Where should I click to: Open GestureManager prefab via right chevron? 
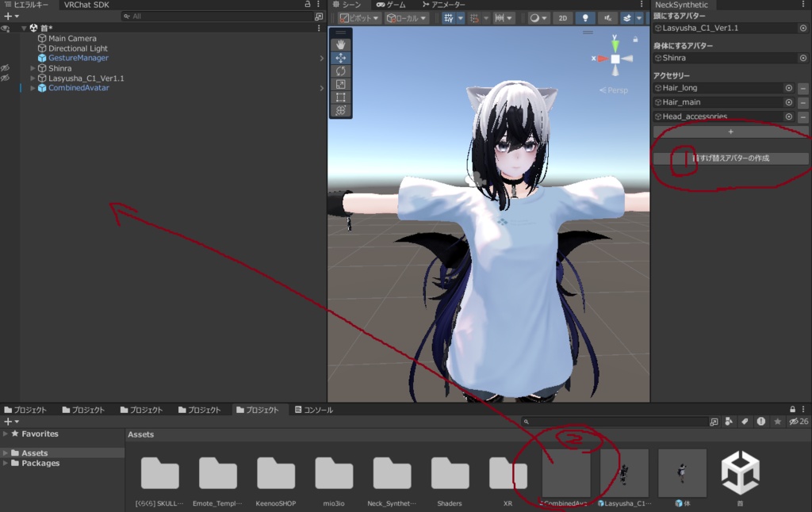coord(322,58)
